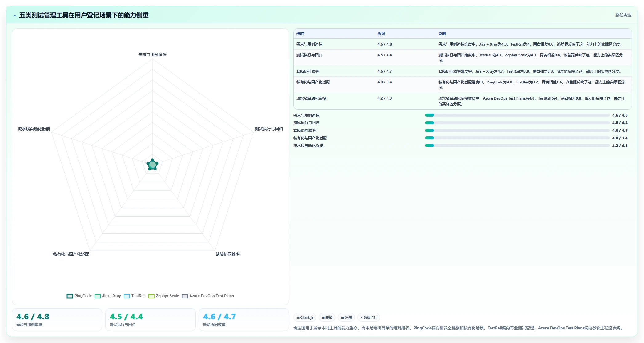Click progress bar for 测试执行与回归

[x=517, y=123]
